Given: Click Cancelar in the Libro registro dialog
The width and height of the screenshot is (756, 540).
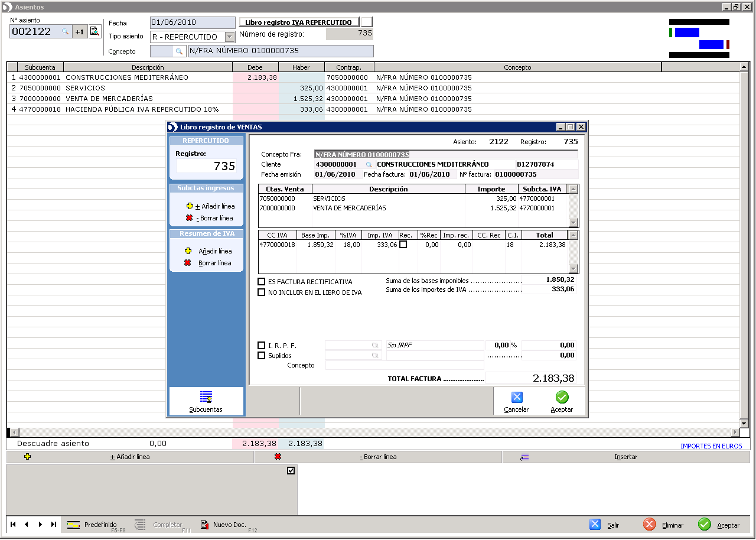Looking at the screenshot, I should coord(516,402).
